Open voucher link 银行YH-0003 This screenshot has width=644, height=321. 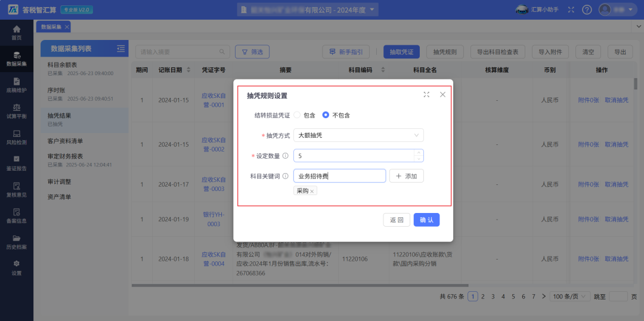point(213,219)
